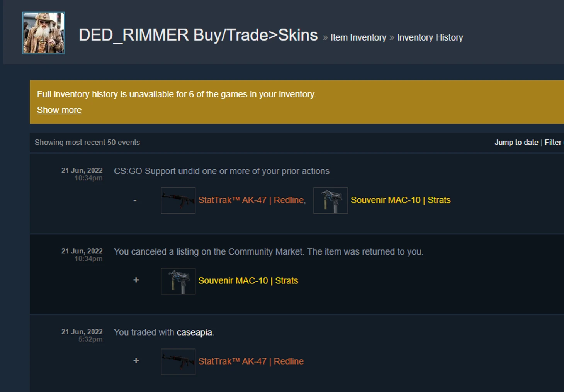Click the MAC-10 icon in the canceled listing event
Viewport: 564px width, 392px height.
[178, 281]
